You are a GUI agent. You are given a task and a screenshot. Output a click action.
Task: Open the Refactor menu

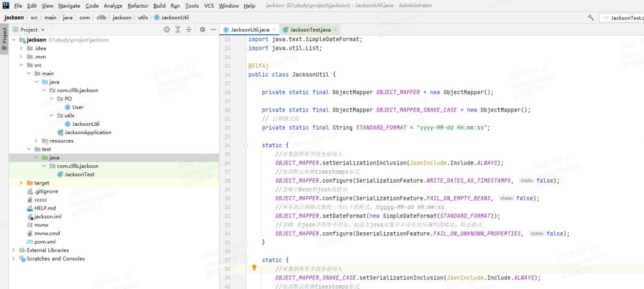138,5
